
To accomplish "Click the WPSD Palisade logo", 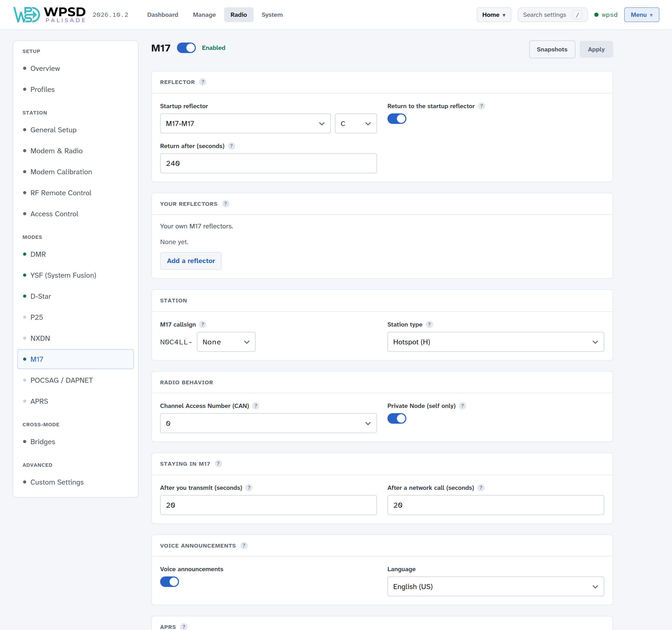I will pos(49,14).
